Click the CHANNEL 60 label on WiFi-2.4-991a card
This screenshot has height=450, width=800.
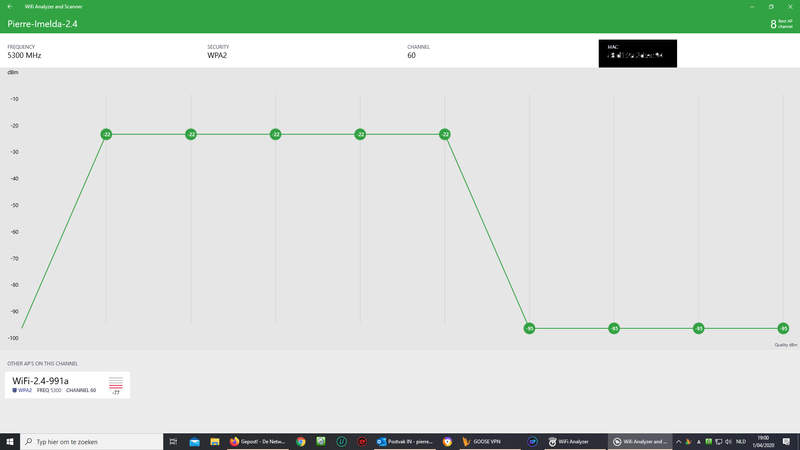tap(81, 390)
